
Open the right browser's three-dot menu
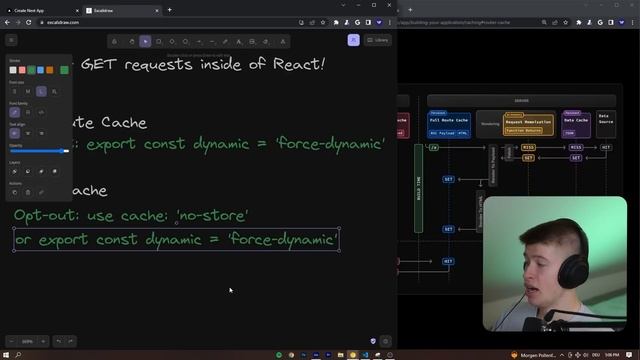point(633,22)
